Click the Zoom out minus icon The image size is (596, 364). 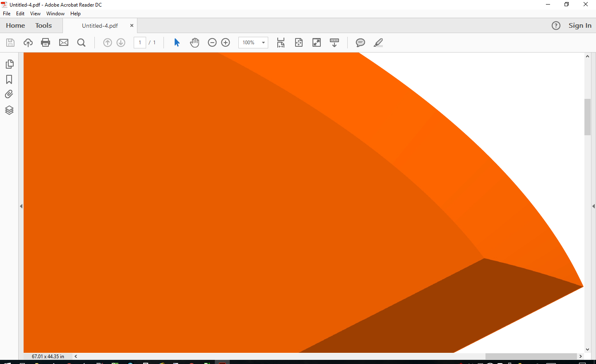212,43
